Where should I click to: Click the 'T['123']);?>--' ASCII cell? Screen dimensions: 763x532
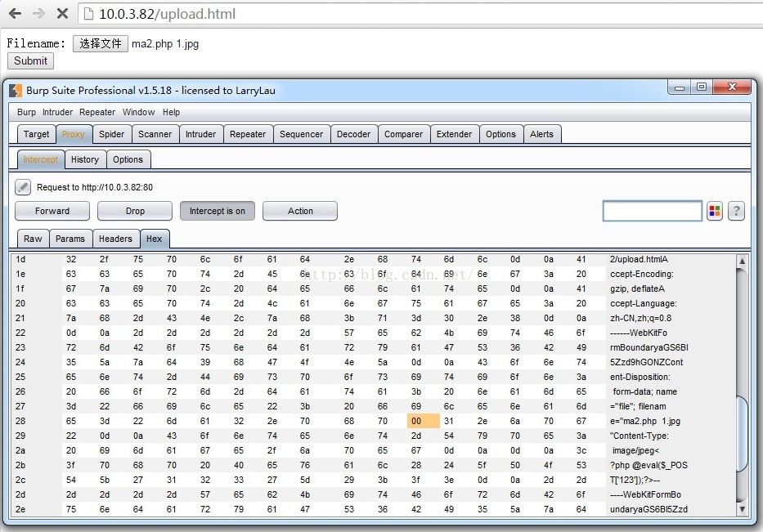coord(635,480)
